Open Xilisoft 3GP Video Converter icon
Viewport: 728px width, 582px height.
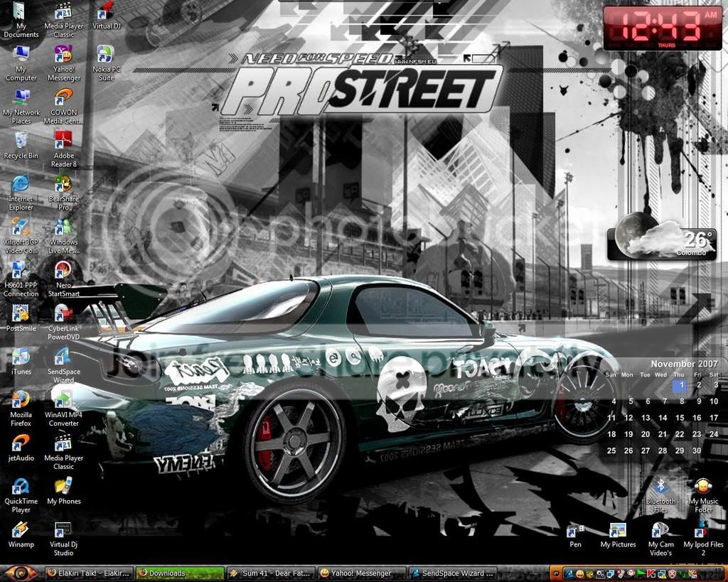21,236
